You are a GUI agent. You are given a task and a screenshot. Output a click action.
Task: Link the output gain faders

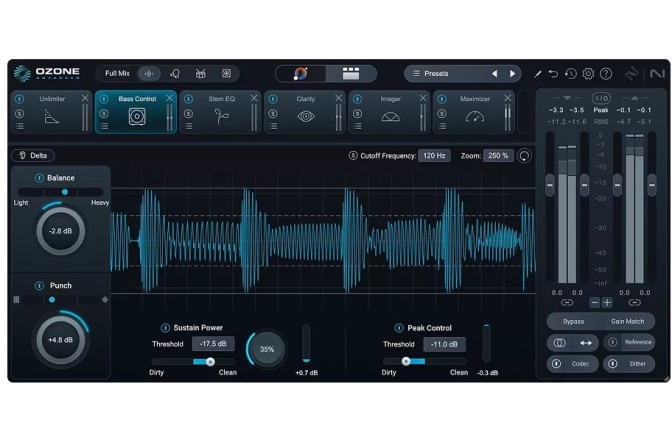(x=635, y=303)
